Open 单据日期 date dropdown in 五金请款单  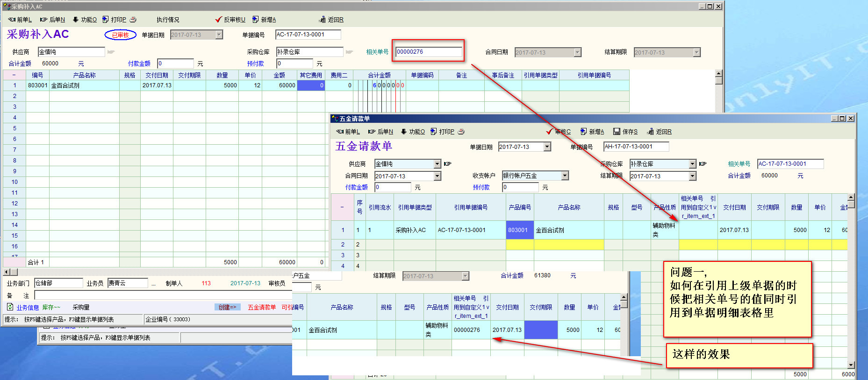[x=547, y=147]
